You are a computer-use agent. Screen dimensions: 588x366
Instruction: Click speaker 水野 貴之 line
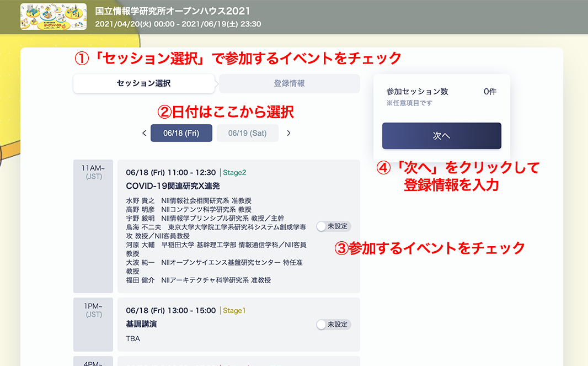[189, 201]
